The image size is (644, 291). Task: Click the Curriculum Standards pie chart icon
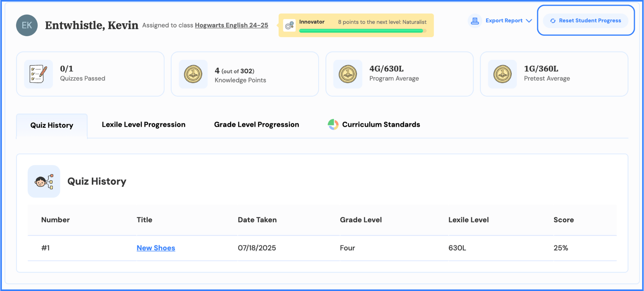point(333,124)
